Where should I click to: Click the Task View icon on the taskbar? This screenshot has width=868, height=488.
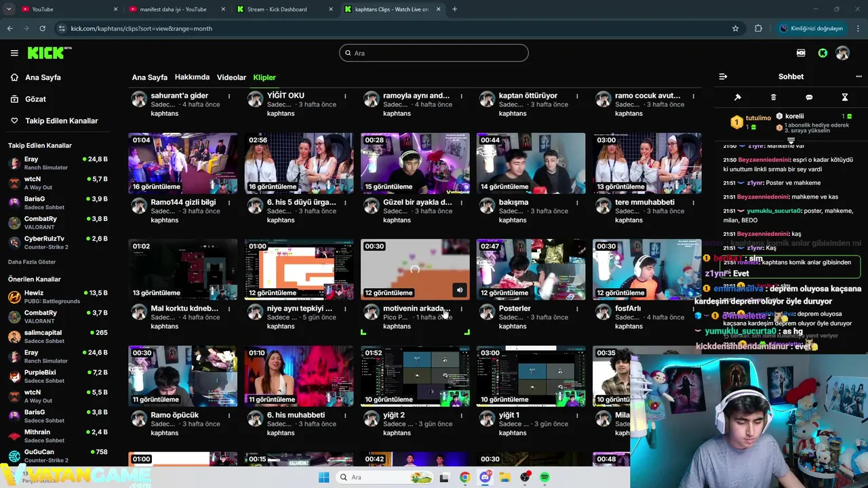pos(444,477)
